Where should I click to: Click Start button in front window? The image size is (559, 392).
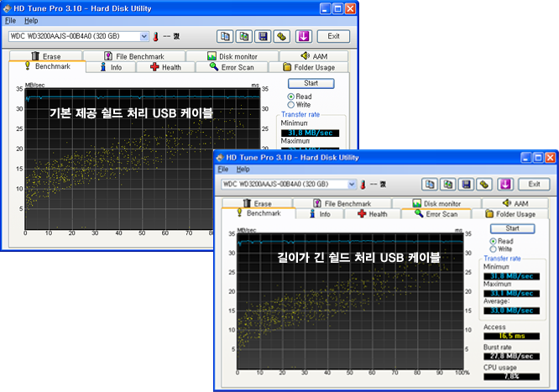(x=512, y=228)
